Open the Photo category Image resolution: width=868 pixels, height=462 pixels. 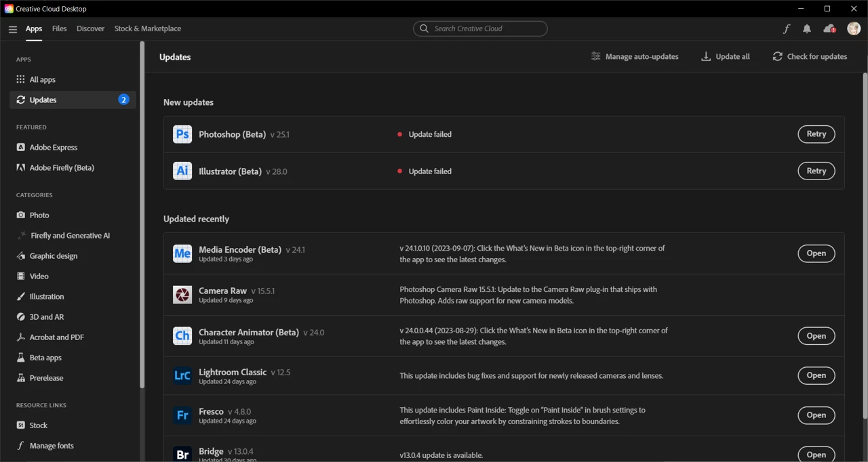point(73,215)
